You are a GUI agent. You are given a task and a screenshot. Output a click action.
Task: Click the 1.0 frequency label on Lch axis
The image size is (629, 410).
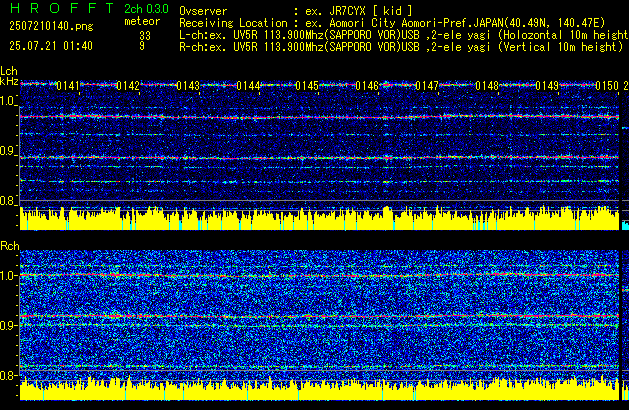point(8,101)
